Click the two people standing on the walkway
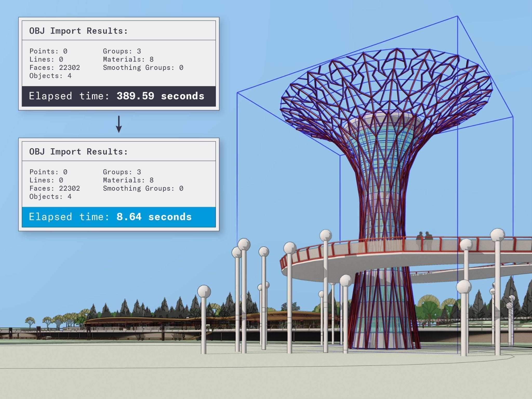The image size is (532, 399). (424, 241)
